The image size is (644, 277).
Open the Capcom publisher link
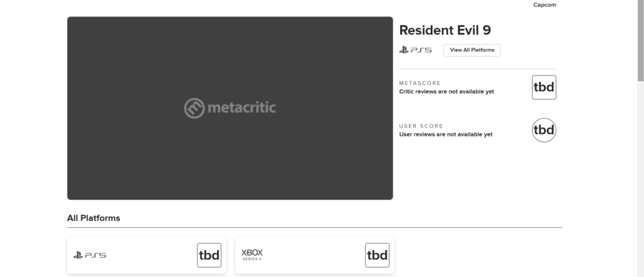[544, 5]
